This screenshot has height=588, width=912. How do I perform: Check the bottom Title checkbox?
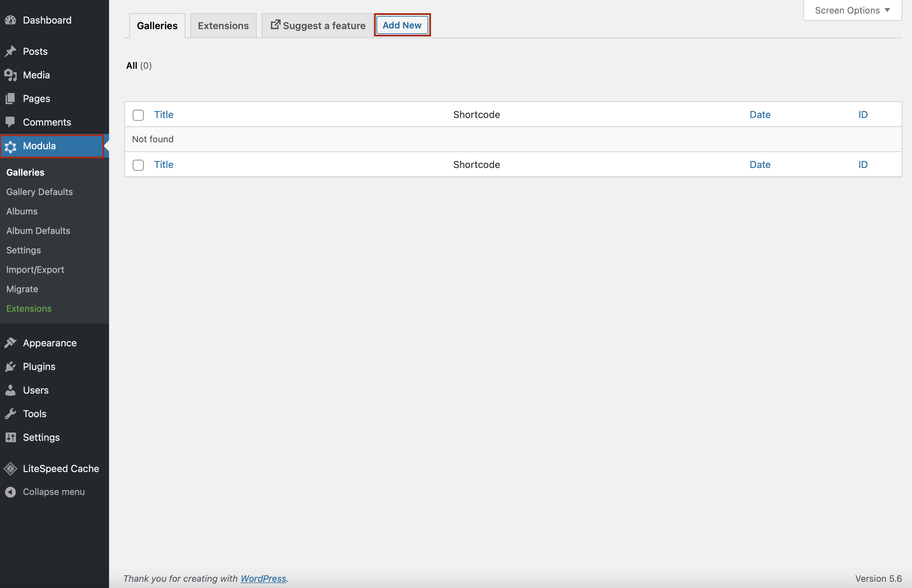coord(138,164)
